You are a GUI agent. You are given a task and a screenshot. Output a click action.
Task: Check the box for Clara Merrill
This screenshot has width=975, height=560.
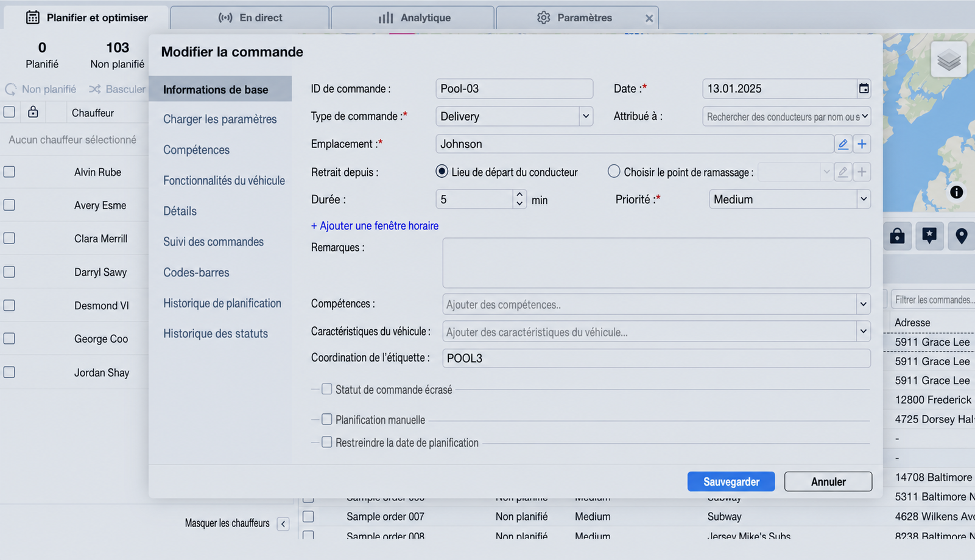[x=9, y=239]
